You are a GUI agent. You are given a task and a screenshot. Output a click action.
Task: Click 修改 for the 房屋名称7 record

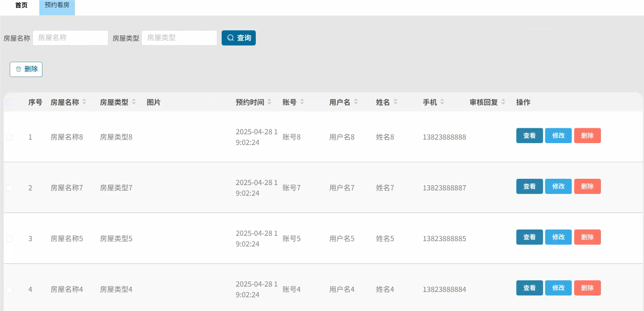tap(558, 186)
